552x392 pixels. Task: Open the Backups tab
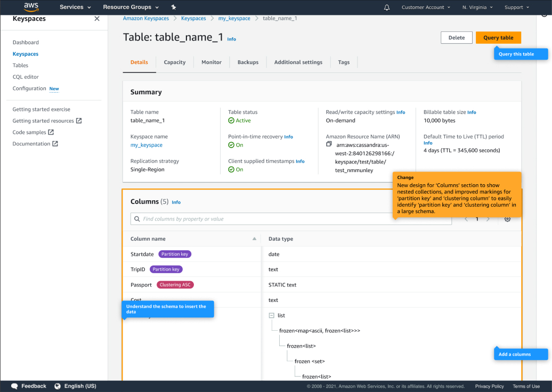pyautogui.click(x=248, y=62)
